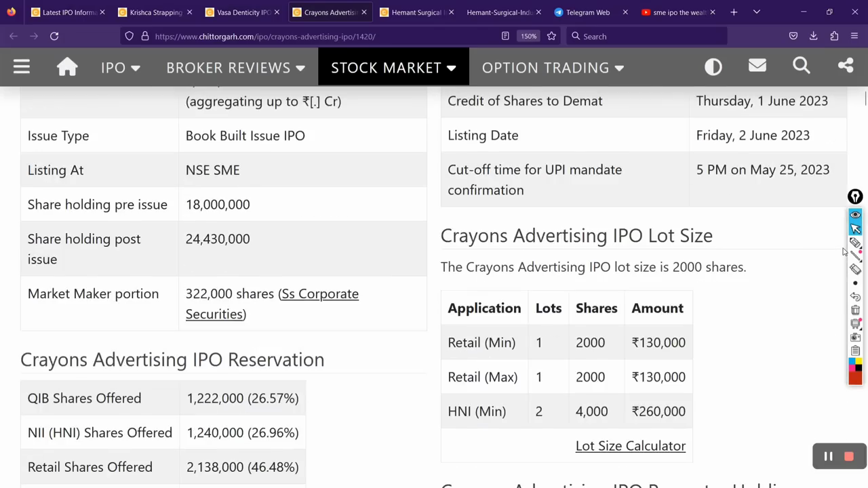
Task: Open Ss Corporate Securities link
Action: pyautogui.click(x=272, y=304)
